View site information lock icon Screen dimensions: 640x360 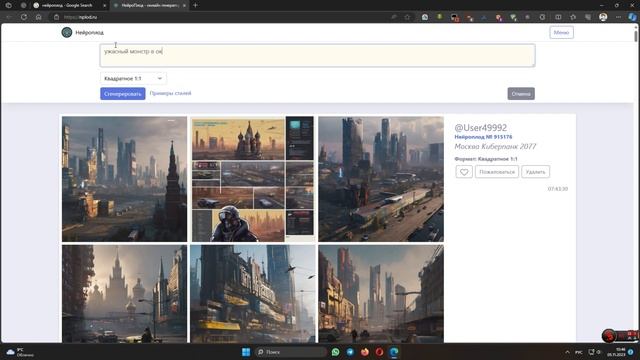tap(57, 17)
